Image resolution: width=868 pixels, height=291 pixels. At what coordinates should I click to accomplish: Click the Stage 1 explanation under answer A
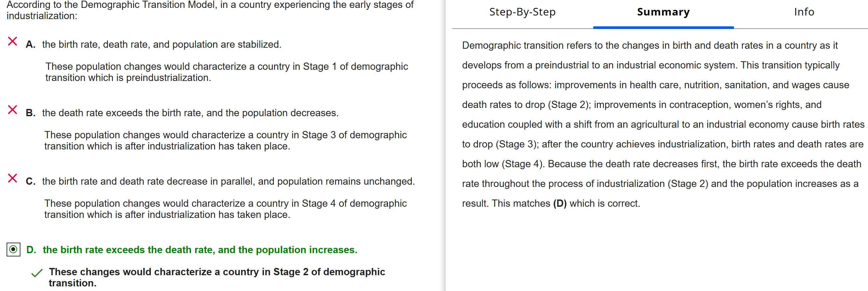click(x=226, y=72)
